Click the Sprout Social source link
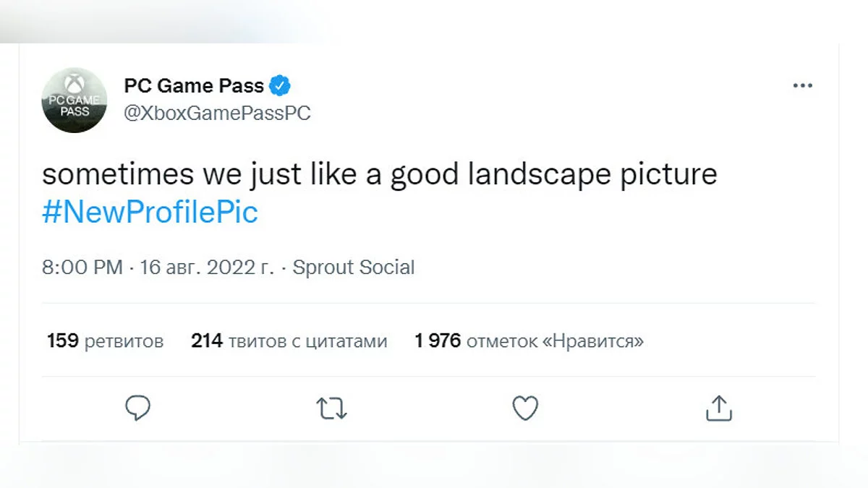The image size is (868, 488). coord(353,267)
